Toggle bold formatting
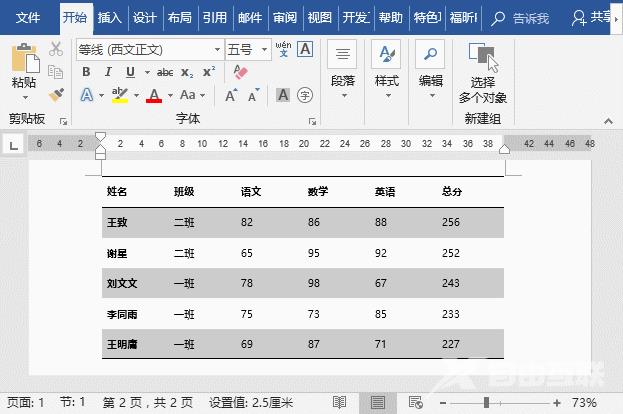Screen dimensions: 623x414 click(86, 72)
